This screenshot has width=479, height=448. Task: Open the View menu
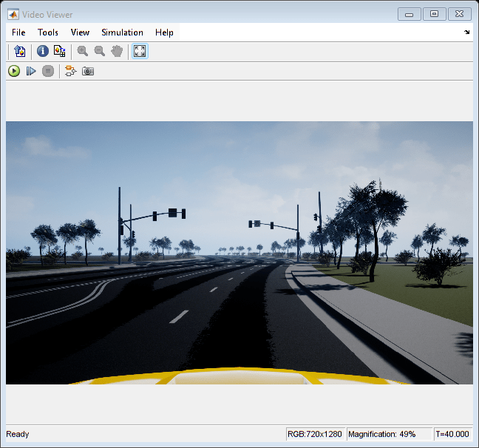coord(80,33)
